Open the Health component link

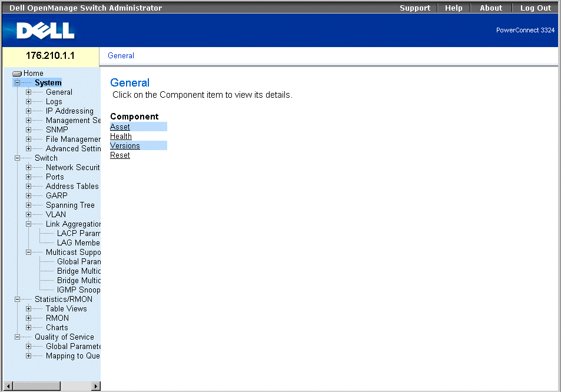[x=121, y=137]
